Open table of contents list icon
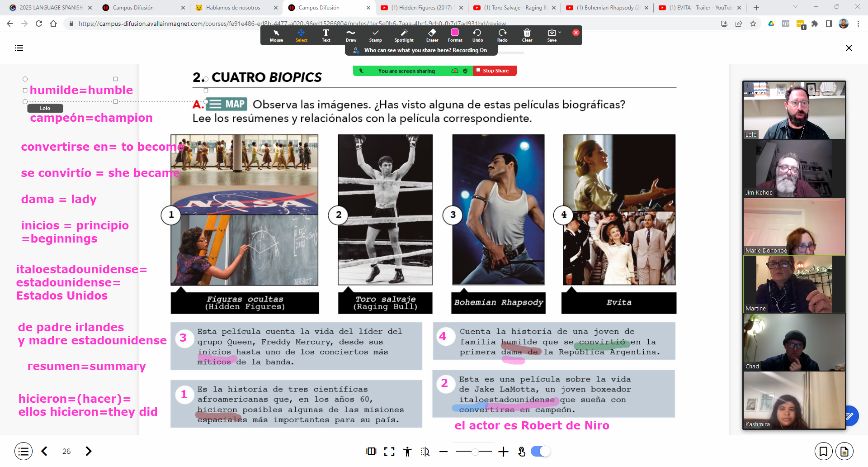The height and width of the screenshot is (467, 868). click(19, 48)
